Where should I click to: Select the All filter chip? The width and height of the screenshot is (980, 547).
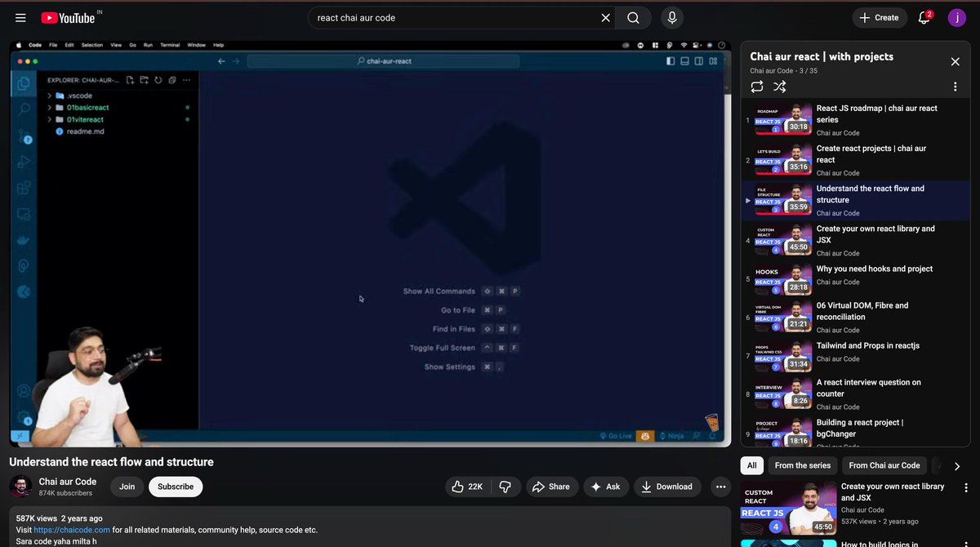(x=751, y=465)
